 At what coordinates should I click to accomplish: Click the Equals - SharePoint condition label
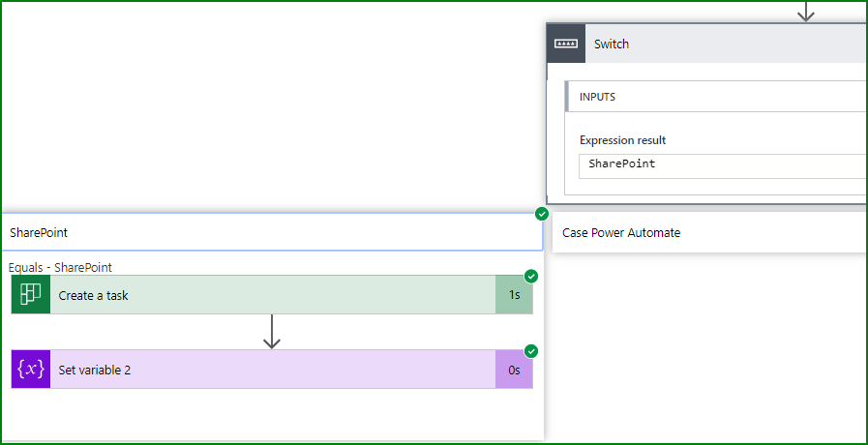pos(60,267)
